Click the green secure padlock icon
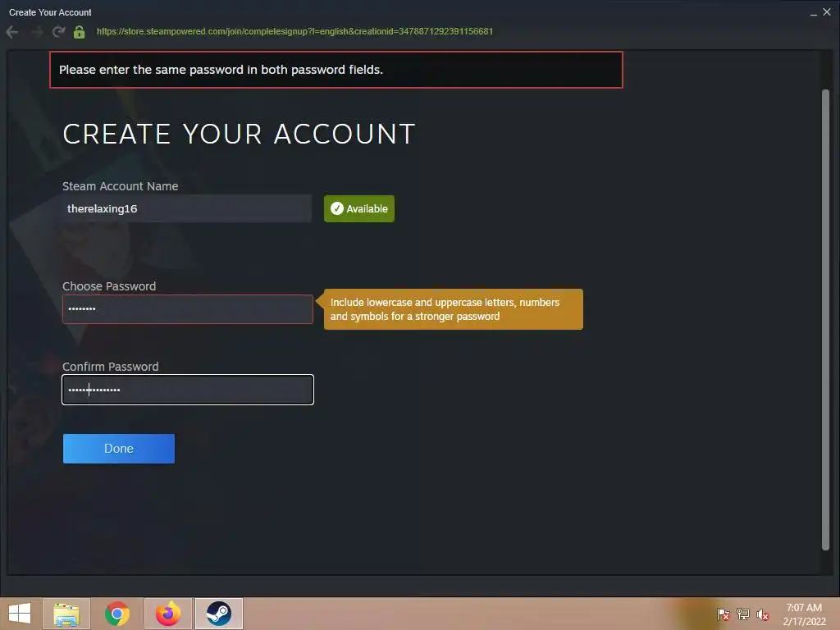Image resolution: width=840 pixels, height=630 pixels. pos(80,32)
